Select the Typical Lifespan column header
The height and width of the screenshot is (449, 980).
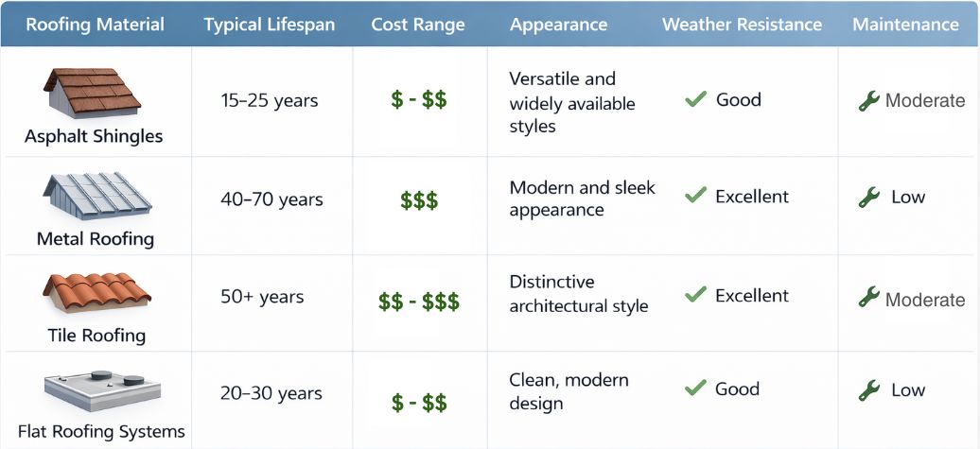270,25
